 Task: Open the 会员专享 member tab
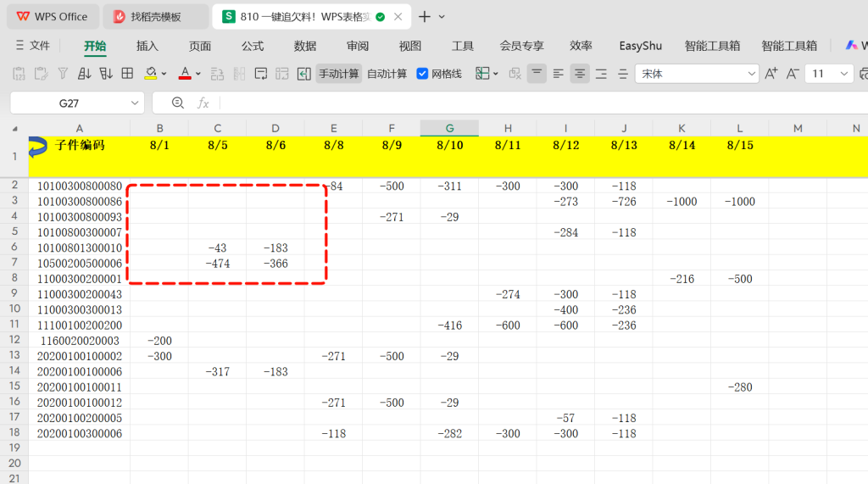tap(521, 46)
